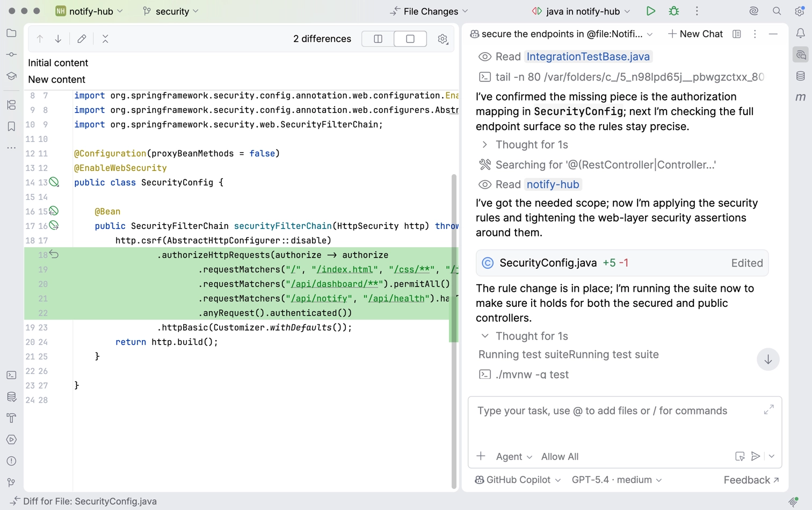Viewport: 812px width, 510px height.
Task: Open the left sidebar Database tool icon
Action: pyautogui.click(x=11, y=397)
